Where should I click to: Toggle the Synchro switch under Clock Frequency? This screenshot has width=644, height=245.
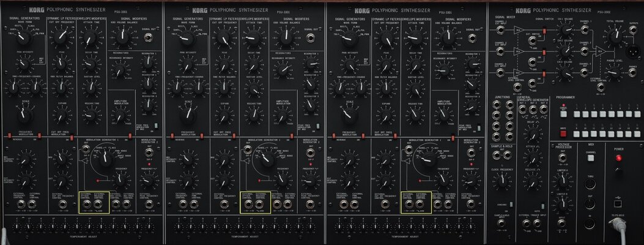[x=511, y=205]
